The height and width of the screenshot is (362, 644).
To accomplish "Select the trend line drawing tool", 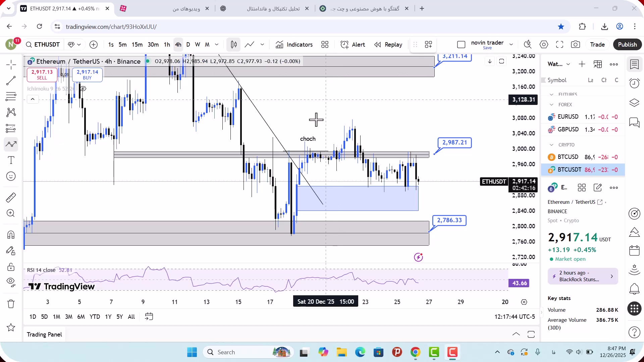I will (11, 80).
